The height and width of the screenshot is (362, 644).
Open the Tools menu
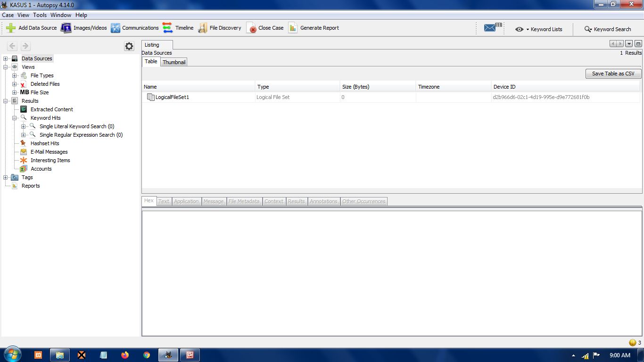pyautogui.click(x=40, y=15)
